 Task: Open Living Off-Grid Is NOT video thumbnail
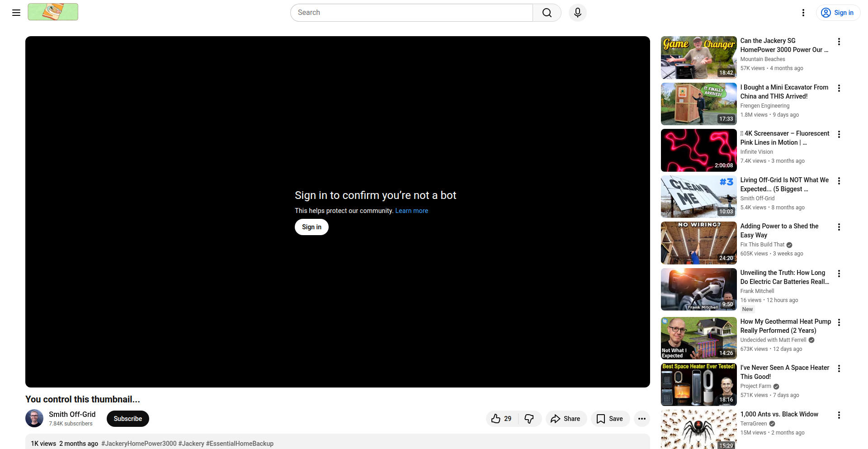(x=699, y=197)
